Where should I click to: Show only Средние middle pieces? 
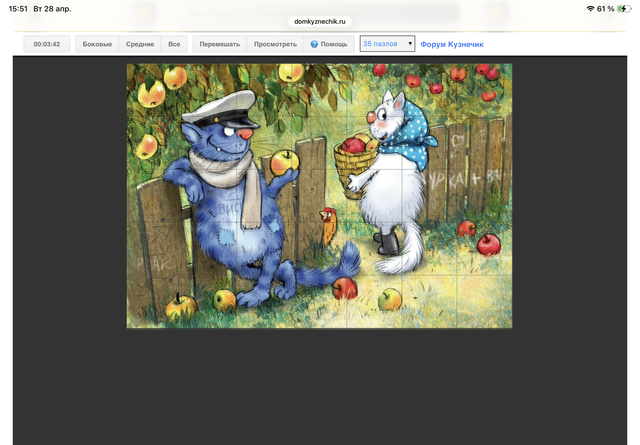coord(140,45)
